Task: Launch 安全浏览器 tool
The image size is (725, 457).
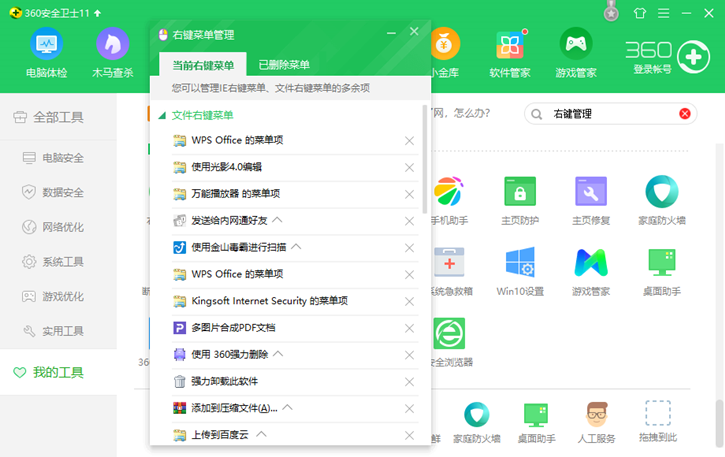Action: pos(449,333)
